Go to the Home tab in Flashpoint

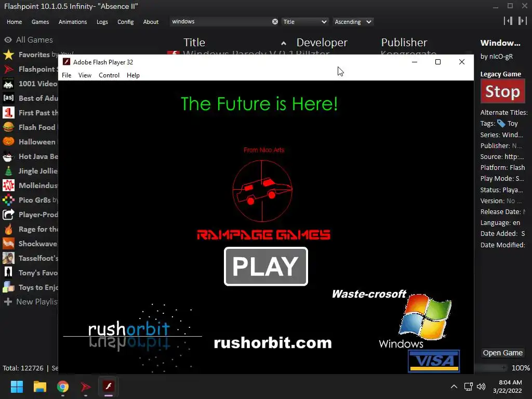pos(14,22)
